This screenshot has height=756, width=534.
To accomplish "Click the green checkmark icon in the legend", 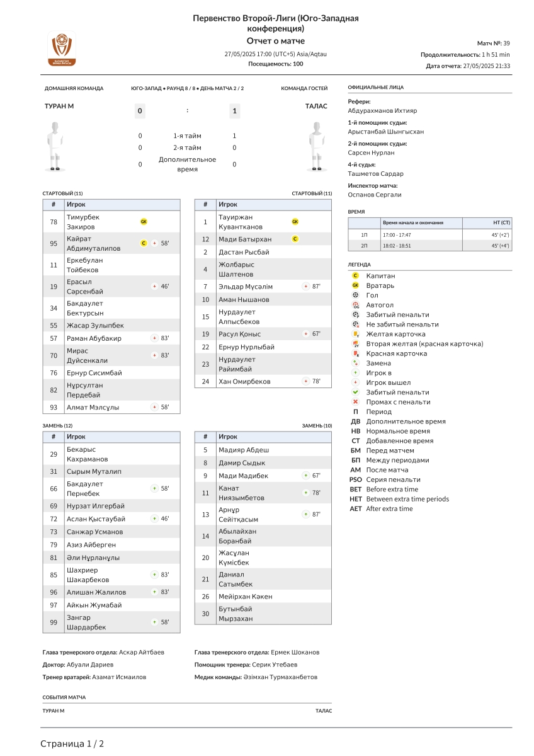I will 356,392.
